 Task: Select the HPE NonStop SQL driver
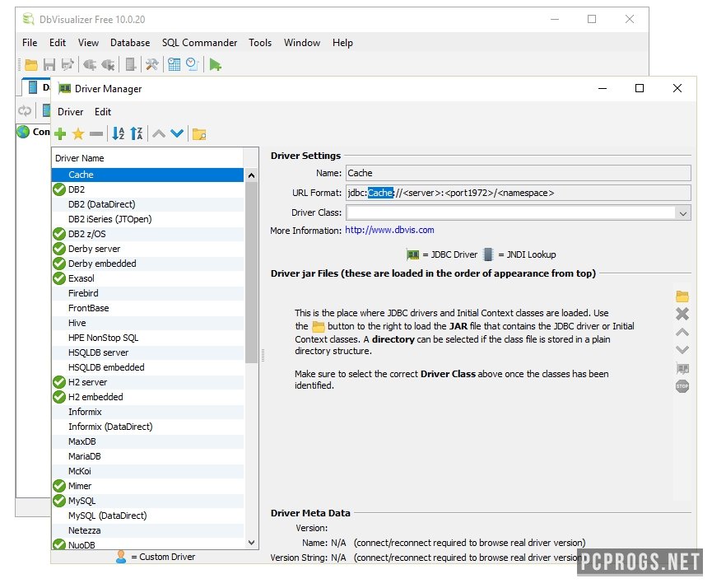pos(147,338)
